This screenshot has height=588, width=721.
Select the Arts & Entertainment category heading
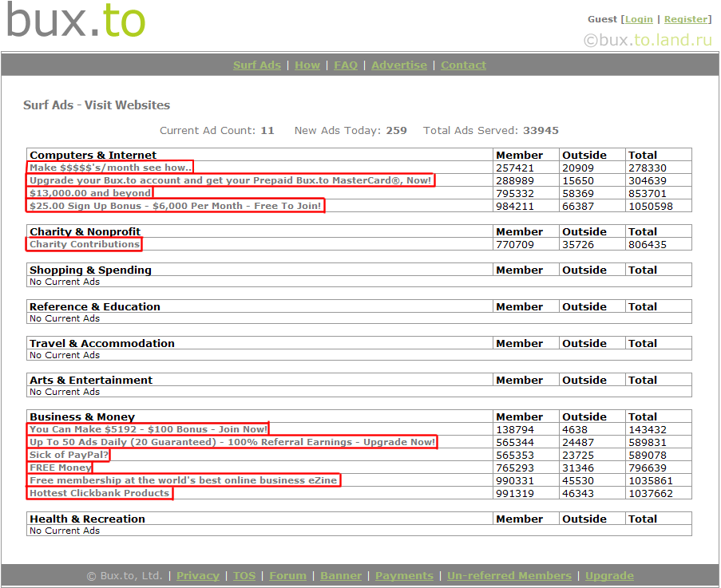[x=91, y=380]
